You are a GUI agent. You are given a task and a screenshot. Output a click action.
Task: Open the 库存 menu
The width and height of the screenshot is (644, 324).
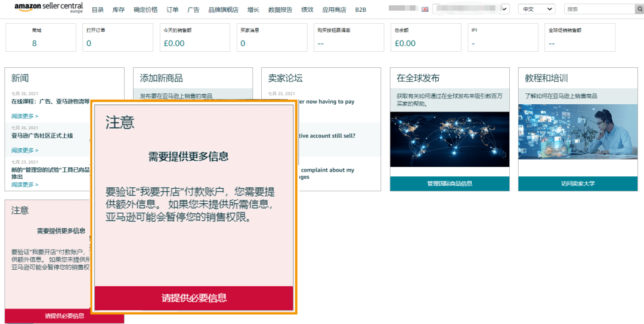tap(119, 10)
